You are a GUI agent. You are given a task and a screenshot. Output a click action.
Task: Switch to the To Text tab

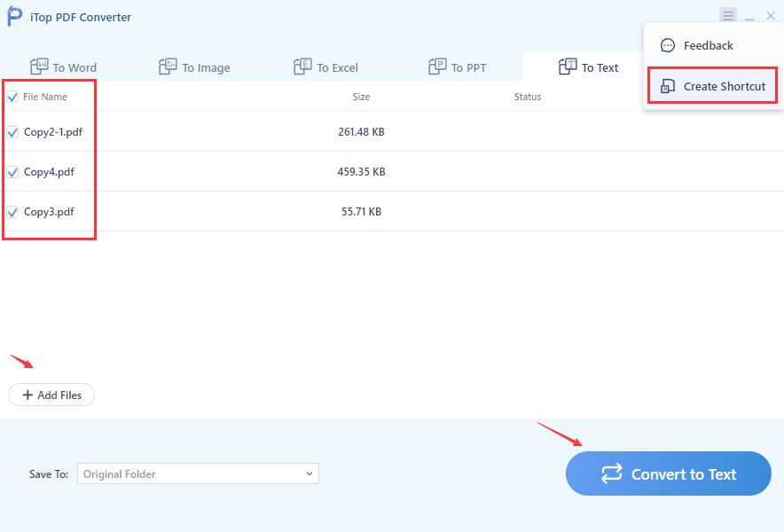(x=589, y=67)
